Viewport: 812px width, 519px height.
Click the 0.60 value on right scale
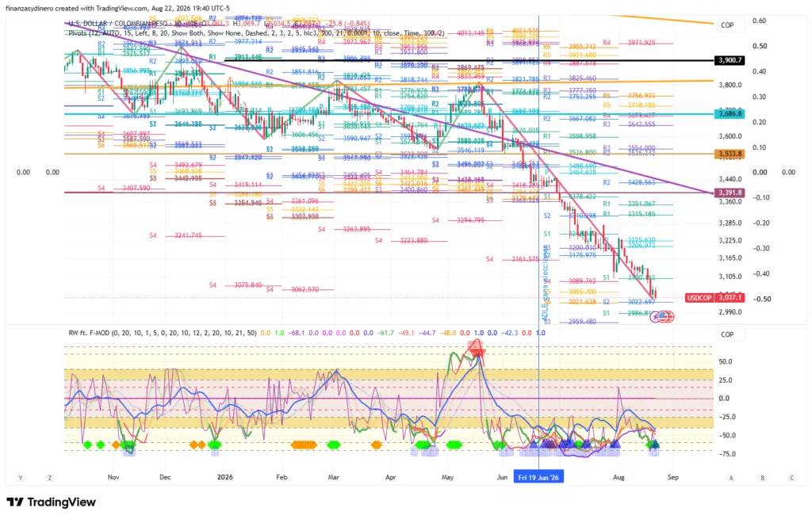(759, 21)
